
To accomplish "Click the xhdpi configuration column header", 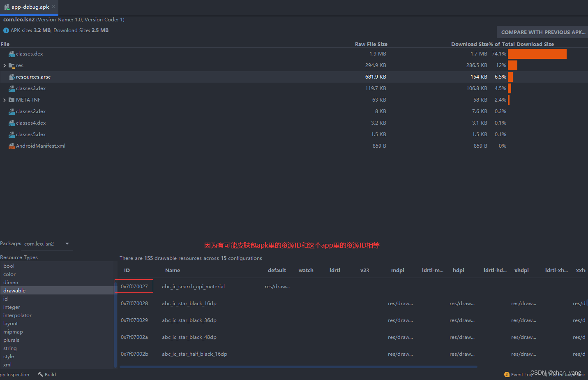I will tap(522, 270).
